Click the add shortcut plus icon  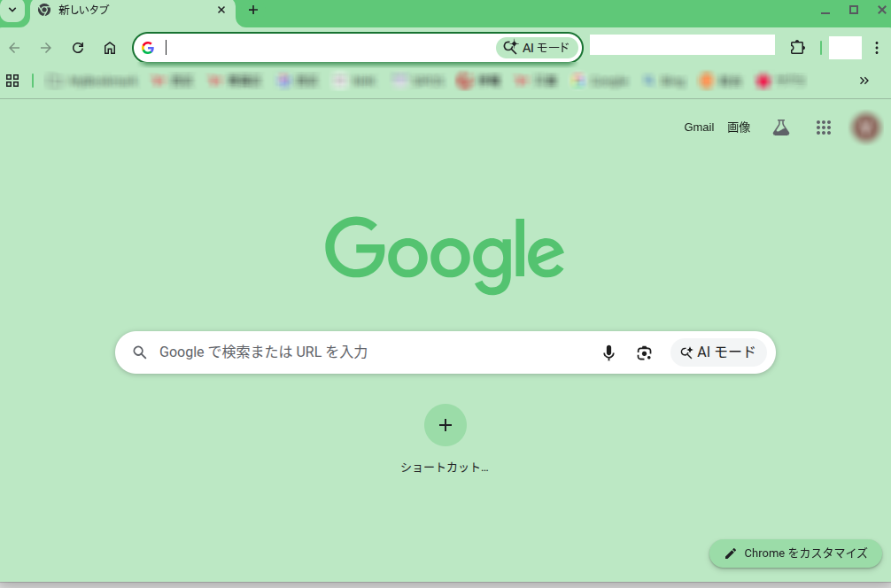coord(445,425)
